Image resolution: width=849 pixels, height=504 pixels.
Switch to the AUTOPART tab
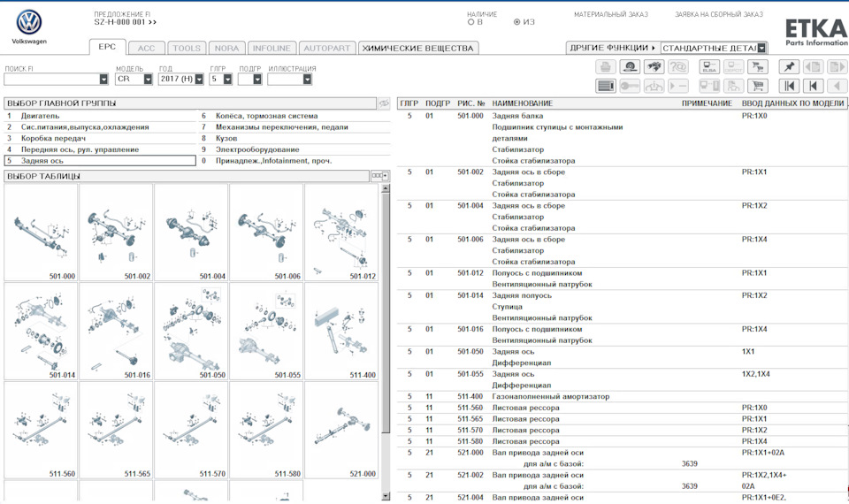pos(327,48)
